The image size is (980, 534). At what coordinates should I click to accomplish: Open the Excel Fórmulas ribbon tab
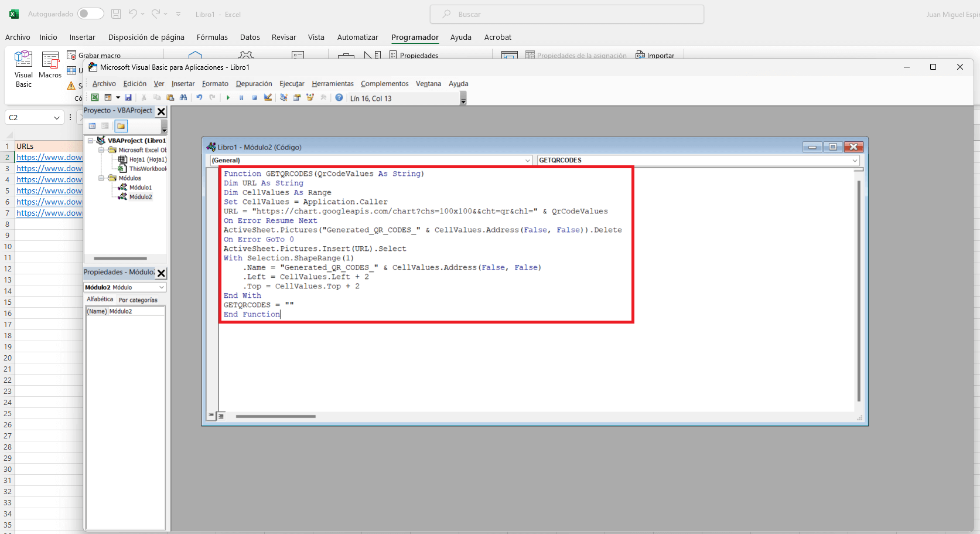pos(212,38)
